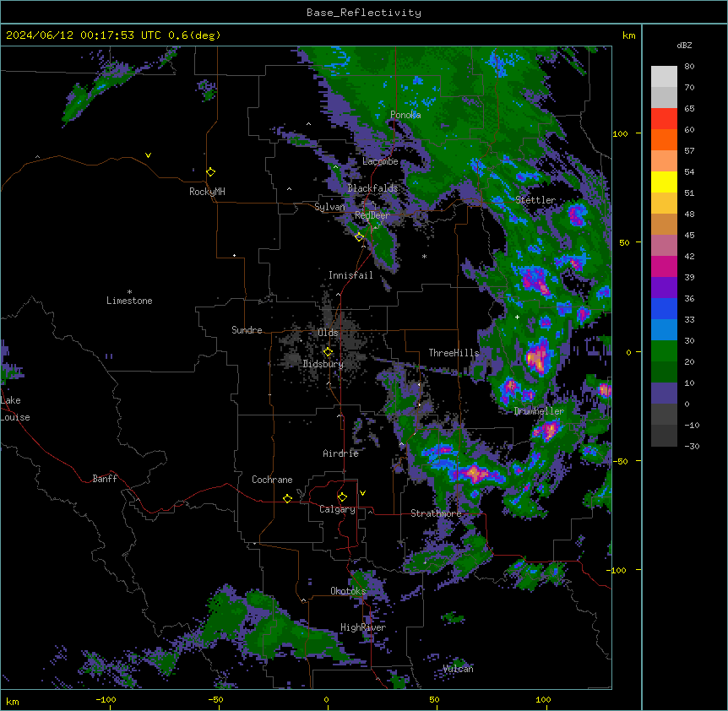This screenshot has width=728, height=711.
Task: Click the Blackfalds label
Action: [372, 188]
